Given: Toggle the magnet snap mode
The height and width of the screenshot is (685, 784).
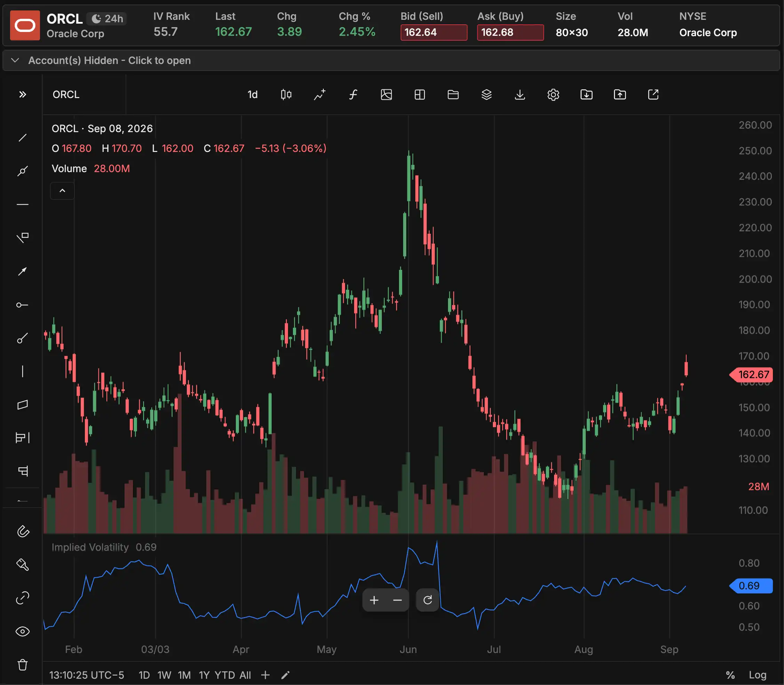Looking at the screenshot, I should [x=23, y=531].
